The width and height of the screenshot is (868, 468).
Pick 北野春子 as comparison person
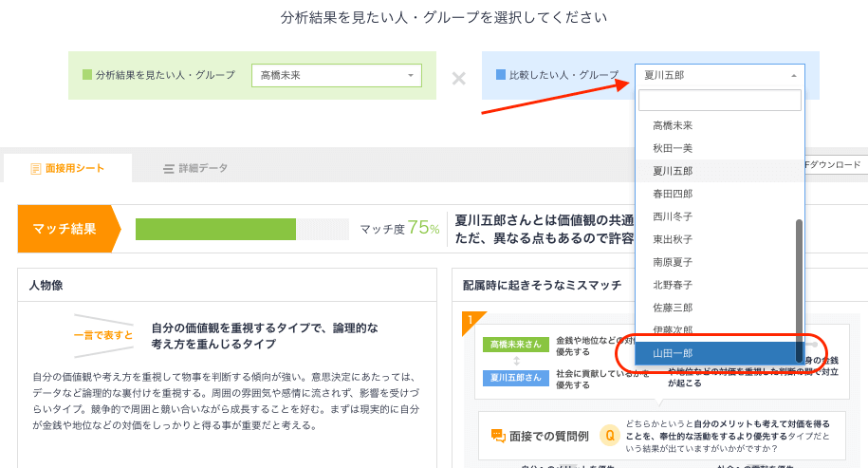pyautogui.click(x=673, y=285)
